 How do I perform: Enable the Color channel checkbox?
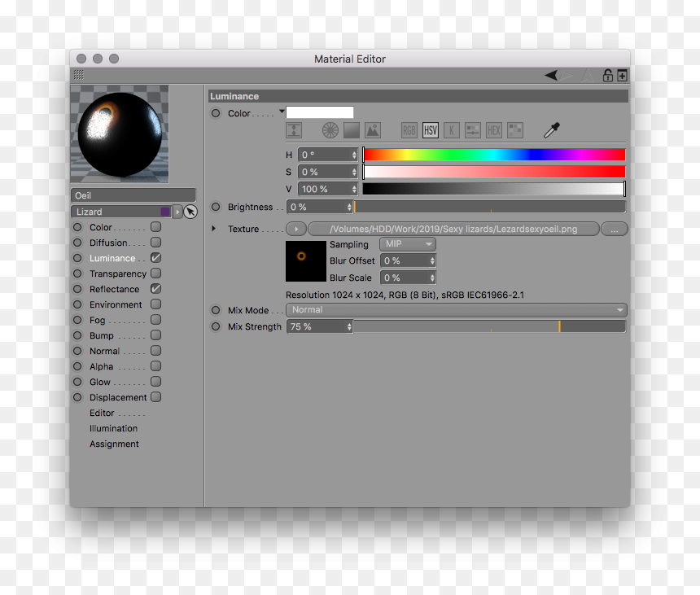(155, 227)
